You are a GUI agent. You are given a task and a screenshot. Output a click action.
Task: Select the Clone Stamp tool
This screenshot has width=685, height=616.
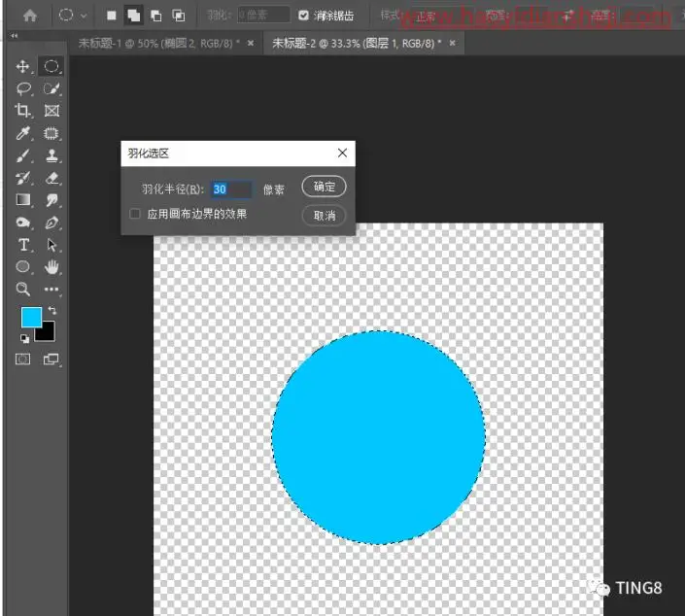point(51,155)
